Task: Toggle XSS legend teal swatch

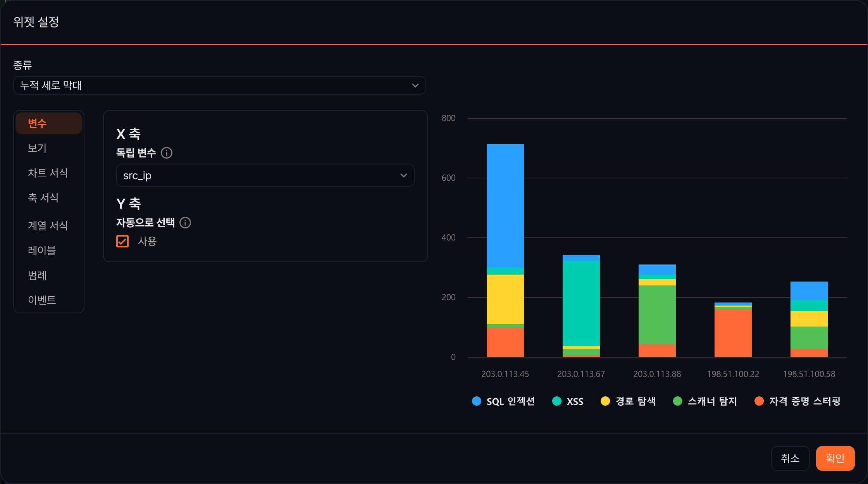Action: point(557,401)
